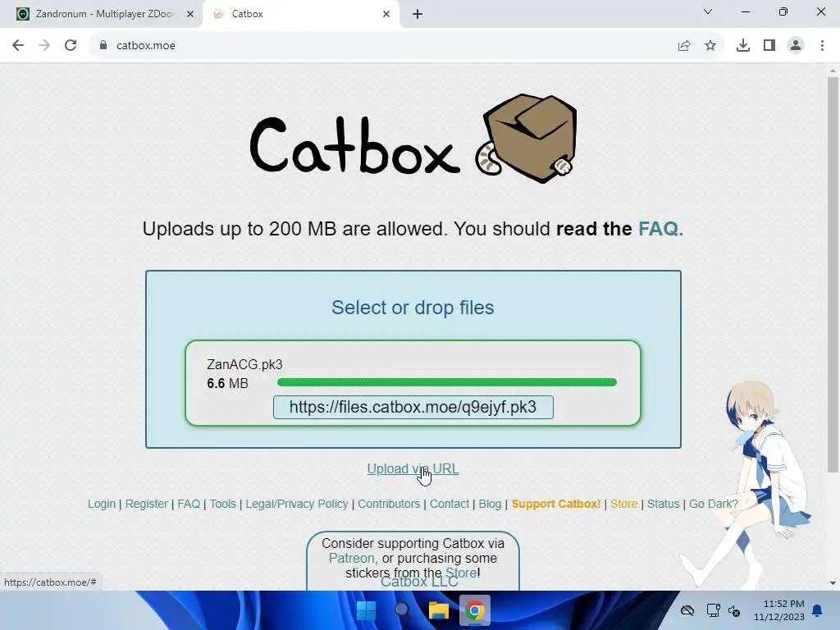Click the uploaded file URL field
Screen dimensions: 840x630
pyautogui.click(x=413, y=407)
